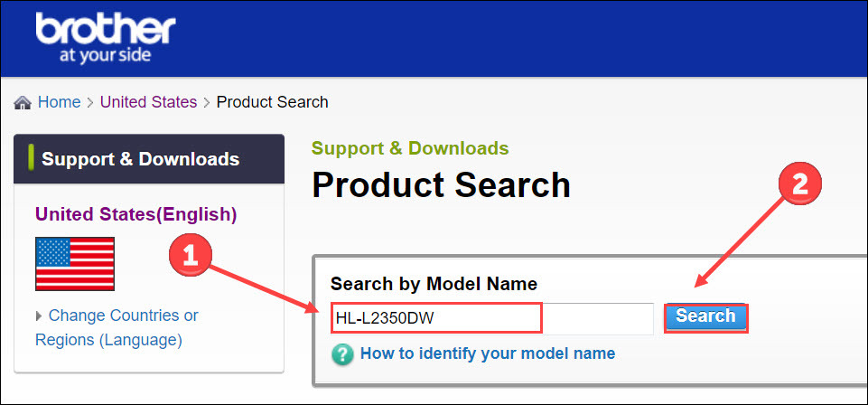
Task: Click the red circle annotation numbered 1
Action: pyautogui.click(x=191, y=256)
